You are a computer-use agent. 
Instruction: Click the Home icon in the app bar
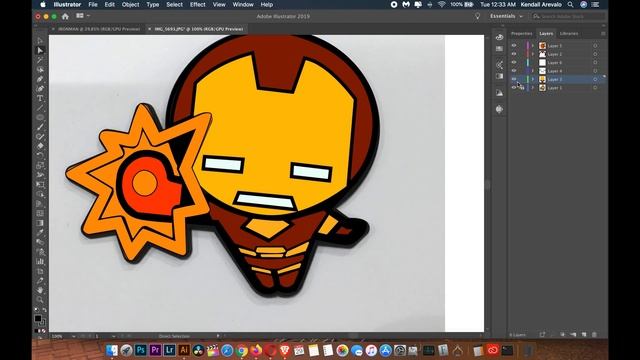click(x=65, y=16)
